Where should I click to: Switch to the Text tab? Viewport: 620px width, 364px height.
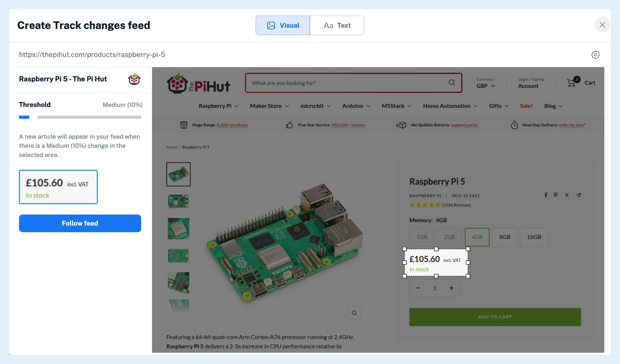[x=337, y=25]
